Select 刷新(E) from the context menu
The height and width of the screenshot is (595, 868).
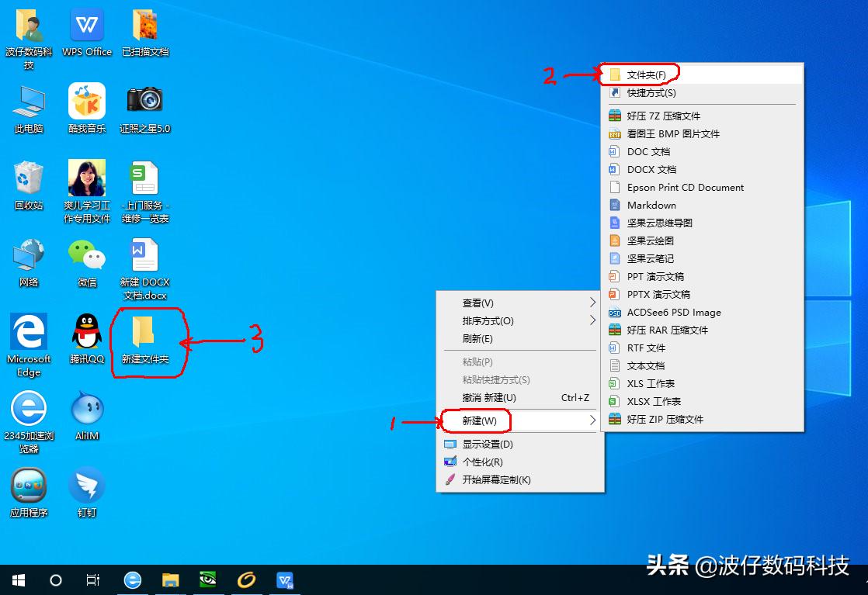(477, 338)
